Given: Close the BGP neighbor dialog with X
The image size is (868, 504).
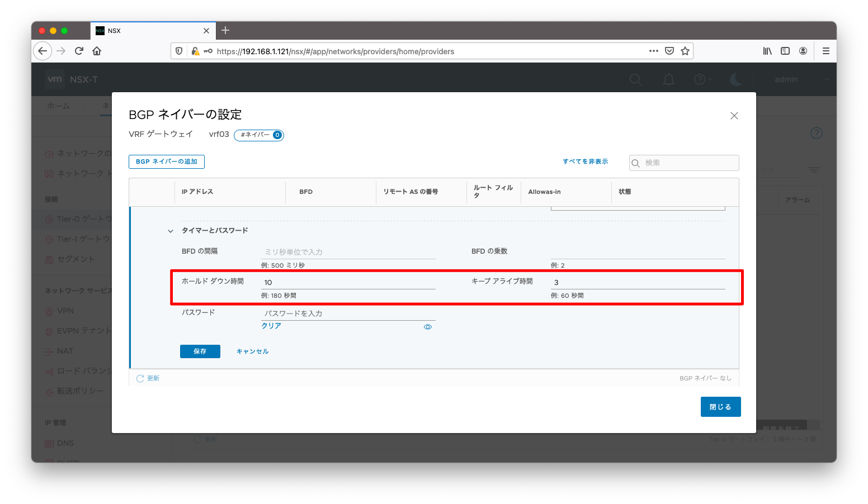Looking at the screenshot, I should (x=734, y=116).
